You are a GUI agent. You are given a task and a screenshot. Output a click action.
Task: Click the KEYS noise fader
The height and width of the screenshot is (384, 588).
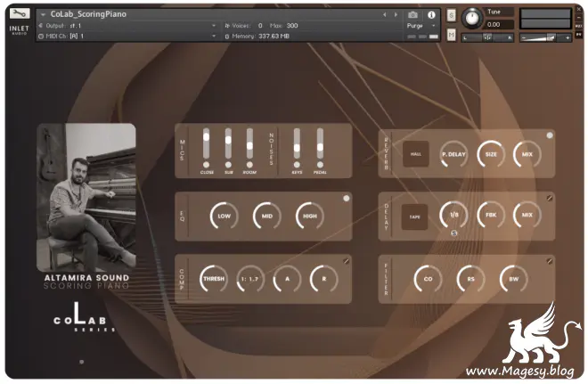(x=297, y=144)
